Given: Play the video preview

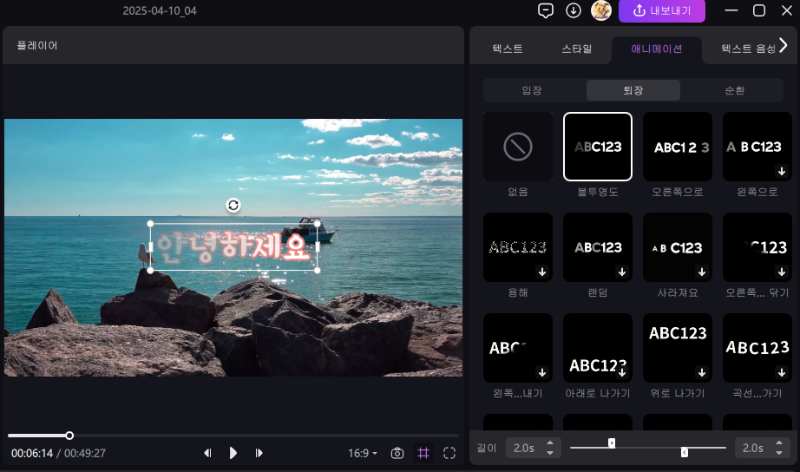Looking at the screenshot, I should point(233,453).
